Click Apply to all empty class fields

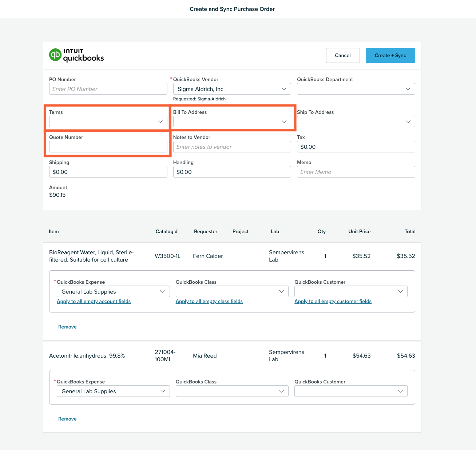point(209,301)
